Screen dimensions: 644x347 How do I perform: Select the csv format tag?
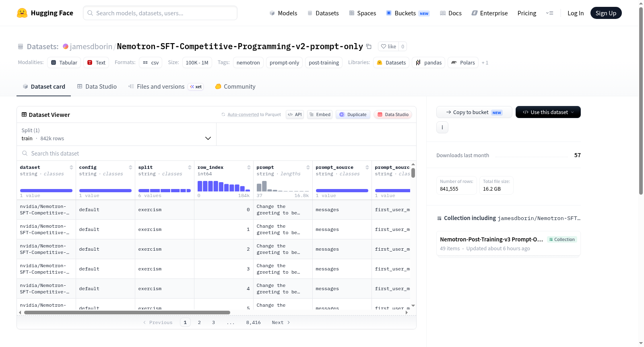click(x=151, y=62)
